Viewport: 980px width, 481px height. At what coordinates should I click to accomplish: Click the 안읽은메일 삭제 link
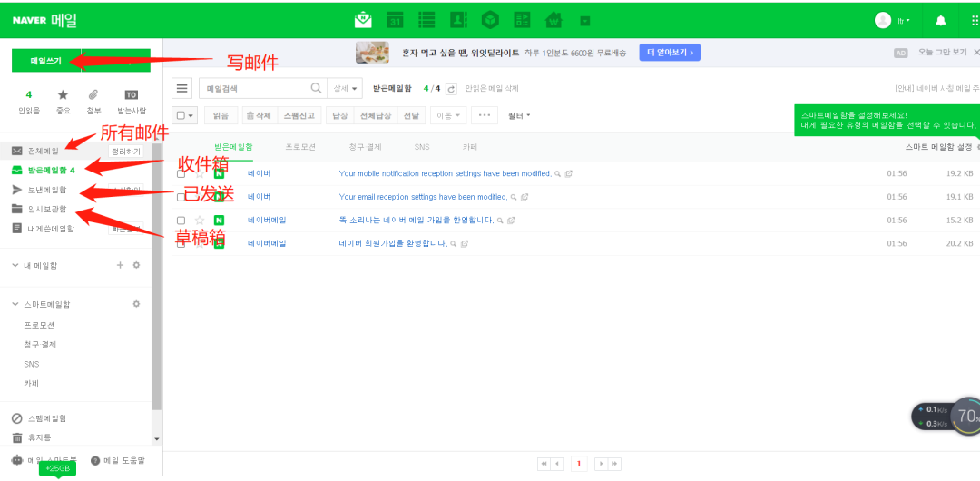click(x=491, y=89)
